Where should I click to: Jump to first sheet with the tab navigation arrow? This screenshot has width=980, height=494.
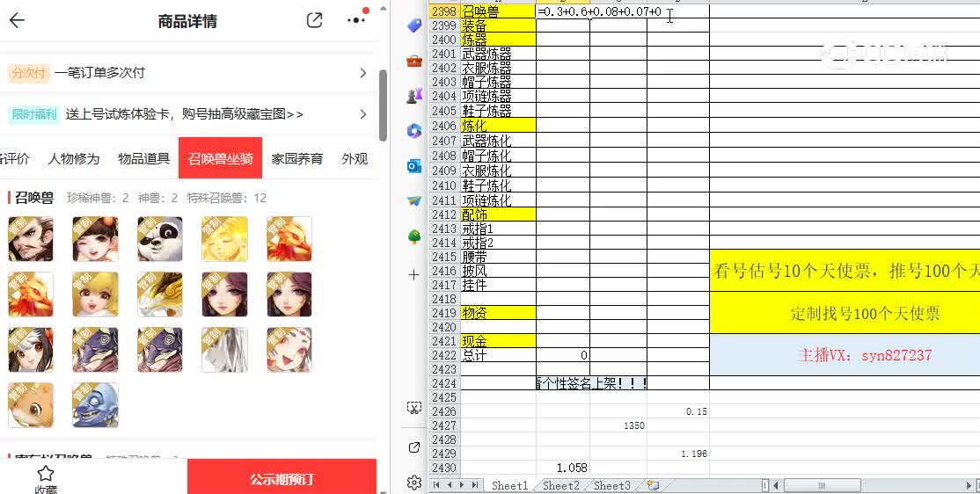click(x=436, y=485)
